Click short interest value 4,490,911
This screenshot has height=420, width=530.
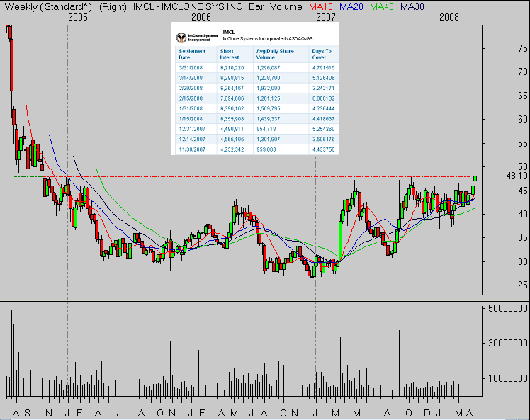pos(232,129)
